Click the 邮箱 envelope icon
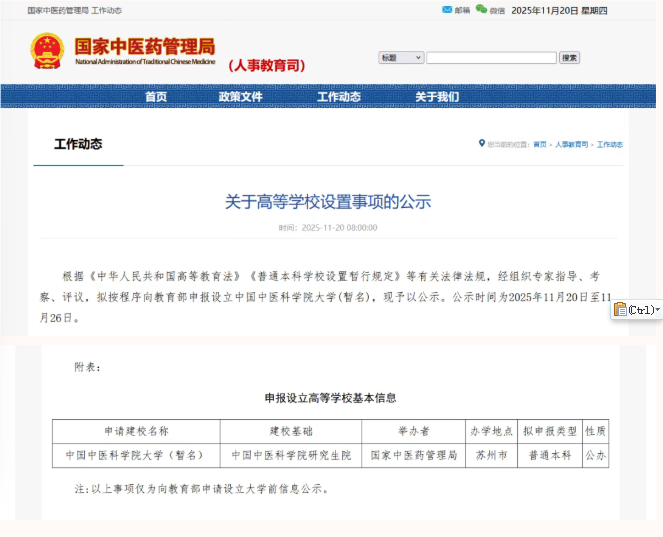 446,9
